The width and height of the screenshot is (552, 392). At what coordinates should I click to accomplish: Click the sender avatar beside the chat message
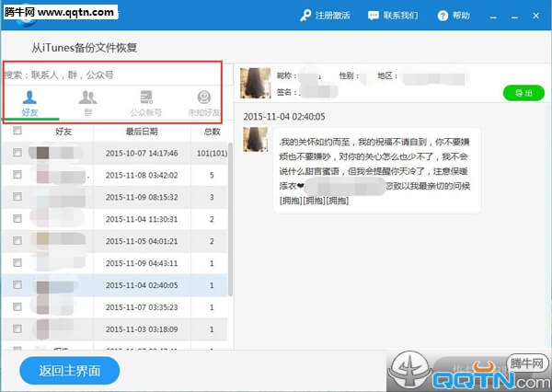click(x=255, y=140)
